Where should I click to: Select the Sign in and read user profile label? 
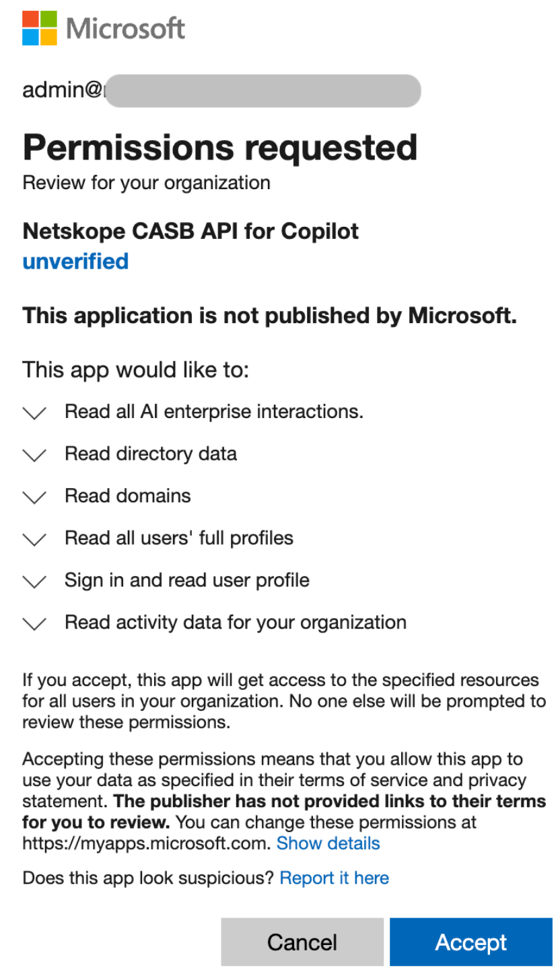click(x=187, y=580)
